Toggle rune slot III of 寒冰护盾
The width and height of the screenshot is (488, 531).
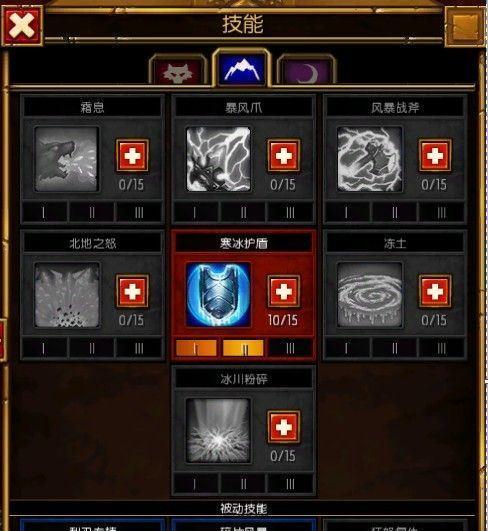290,348
